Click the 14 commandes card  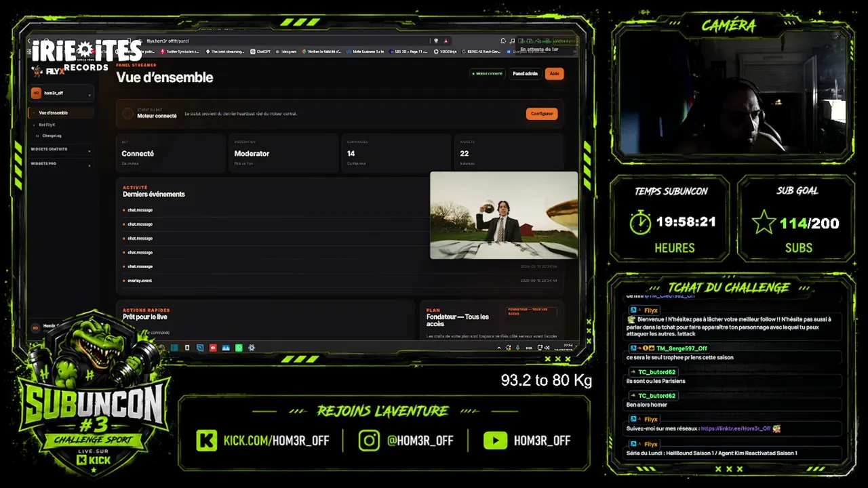397,153
